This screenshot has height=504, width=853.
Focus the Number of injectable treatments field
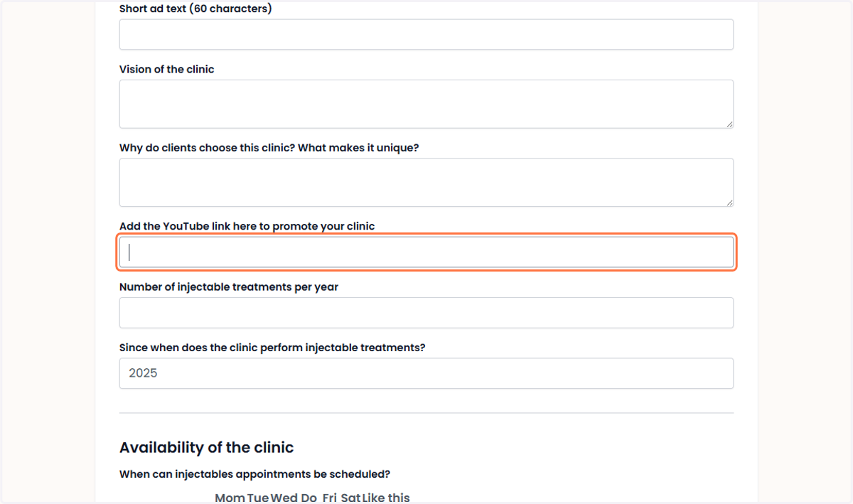click(426, 313)
